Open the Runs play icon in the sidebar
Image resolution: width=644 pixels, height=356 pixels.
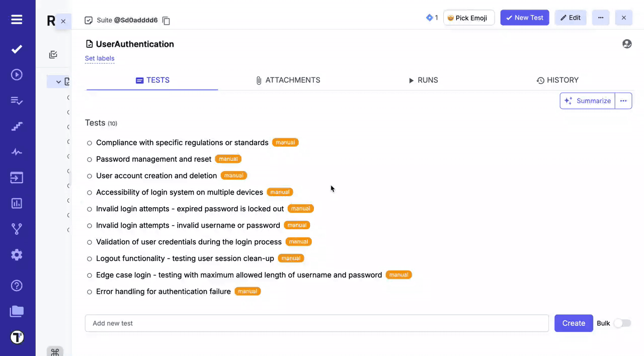17,75
